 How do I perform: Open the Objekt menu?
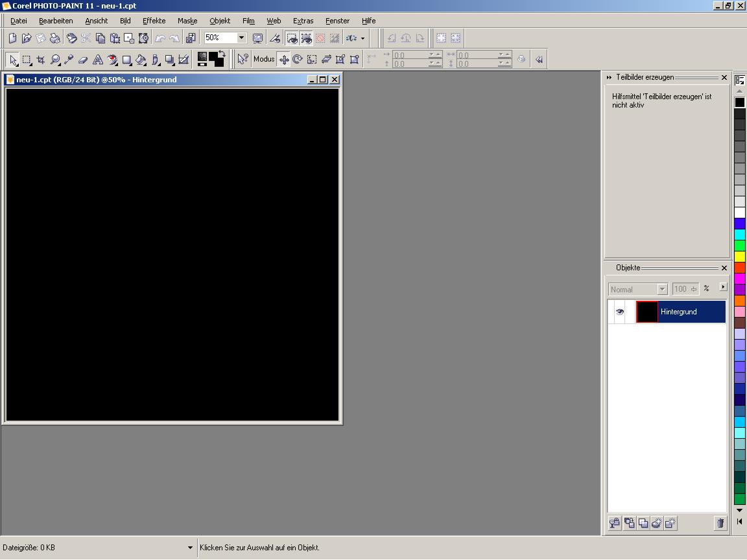[220, 21]
